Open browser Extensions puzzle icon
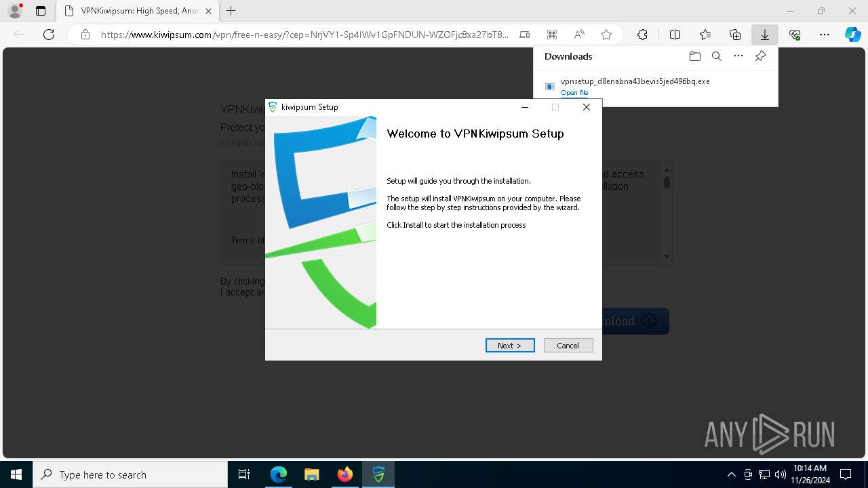The height and width of the screenshot is (488, 868). [642, 35]
